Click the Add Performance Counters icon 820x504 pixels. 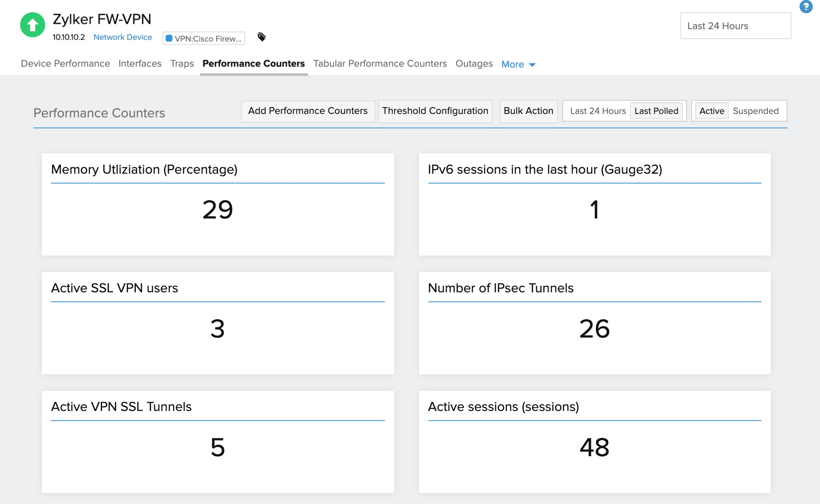(307, 111)
